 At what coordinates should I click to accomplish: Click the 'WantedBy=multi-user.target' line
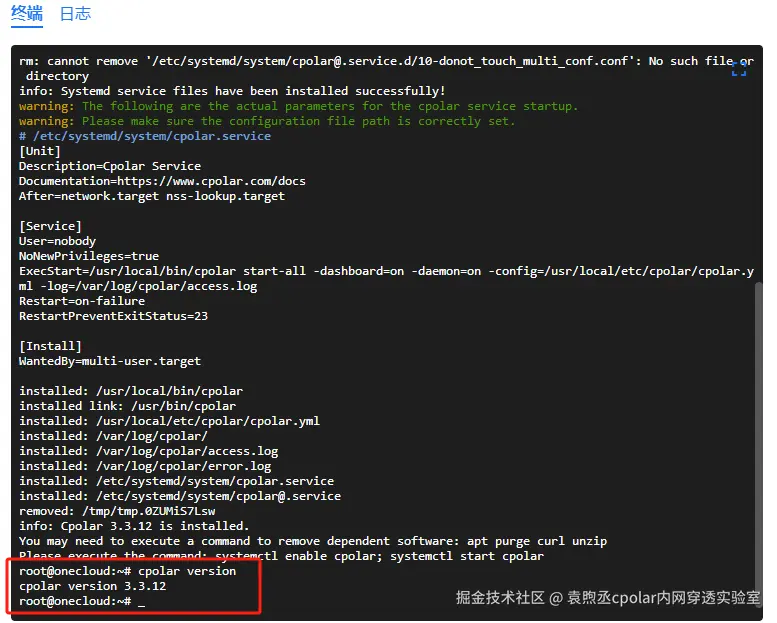coord(110,361)
